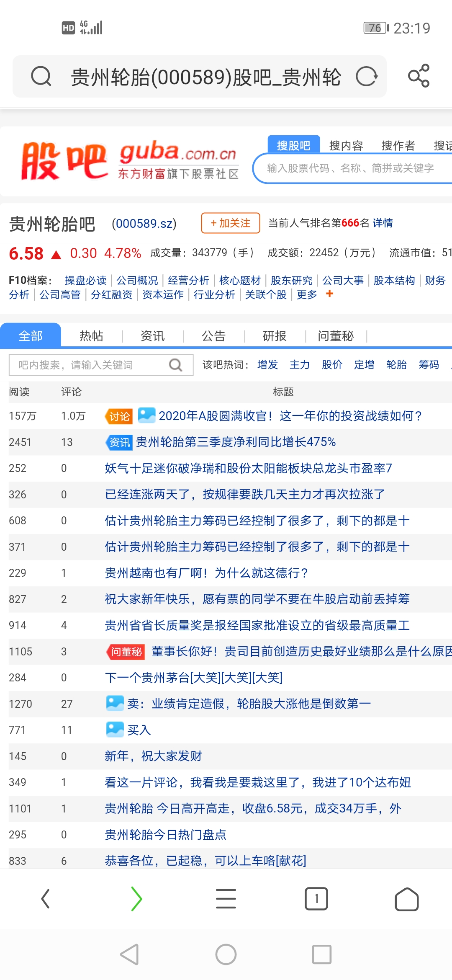Click the 股吧 guba.com.cn logo

(130, 161)
